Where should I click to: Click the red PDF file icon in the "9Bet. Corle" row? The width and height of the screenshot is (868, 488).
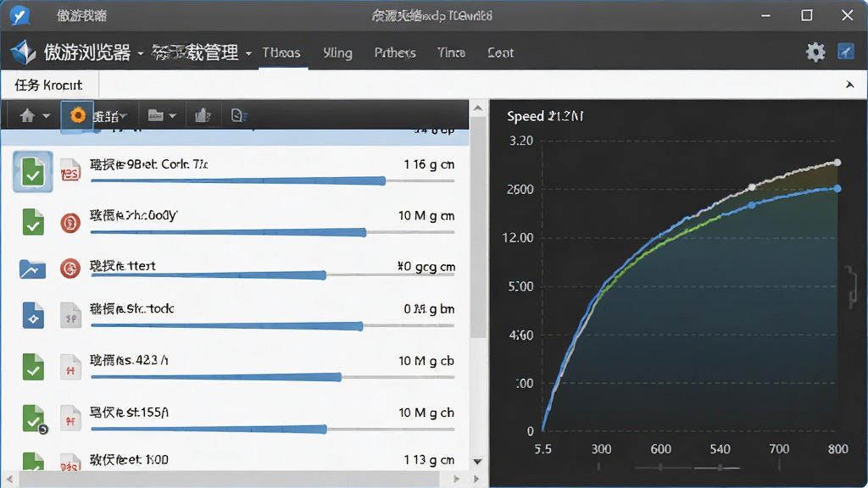70,171
